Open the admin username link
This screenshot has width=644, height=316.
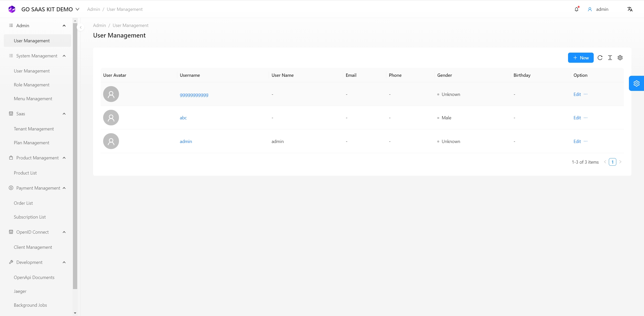point(186,142)
